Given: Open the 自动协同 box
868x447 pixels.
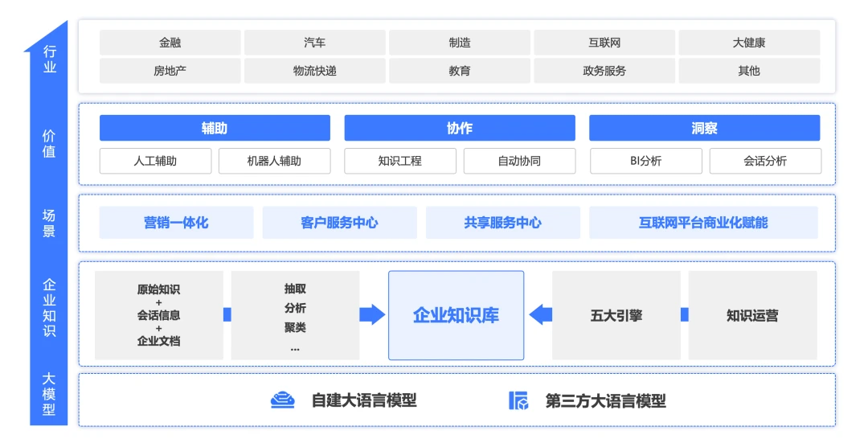Looking at the screenshot, I should tap(519, 161).
